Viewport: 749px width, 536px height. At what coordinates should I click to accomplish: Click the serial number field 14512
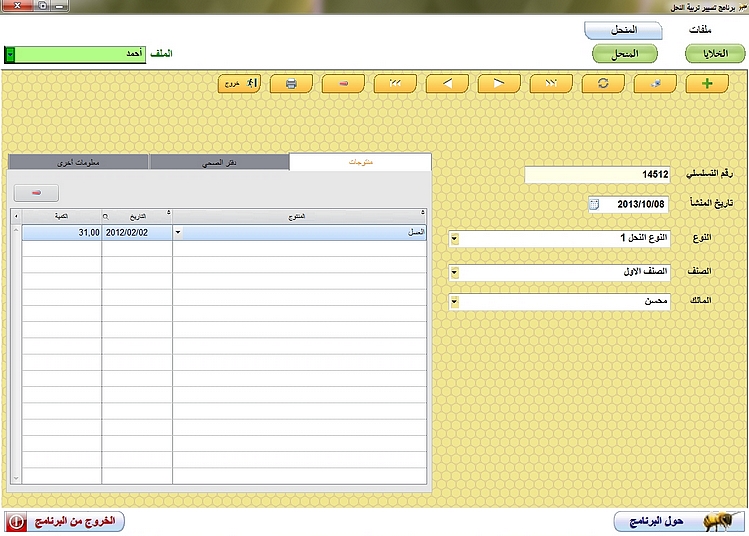pyautogui.click(x=598, y=174)
